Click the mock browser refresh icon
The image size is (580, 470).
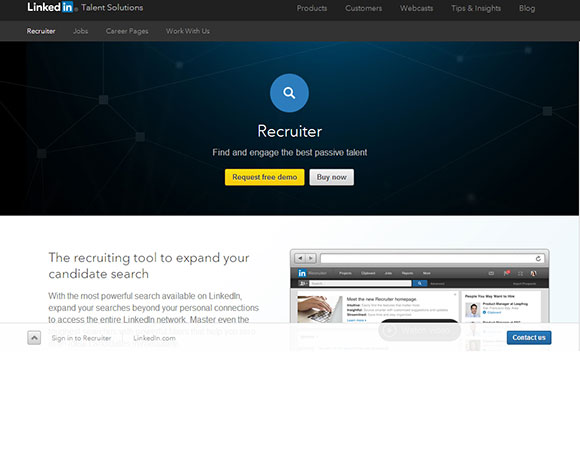point(538,258)
